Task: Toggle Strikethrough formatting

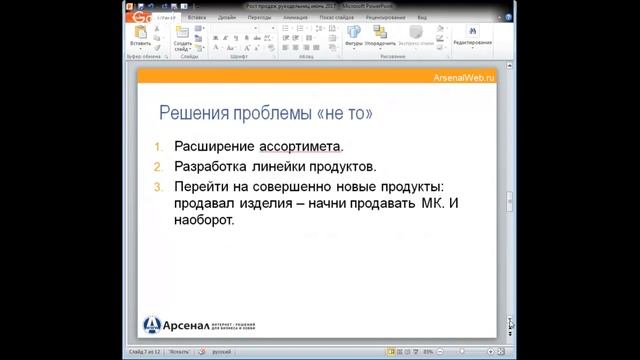Action: click(x=257, y=38)
